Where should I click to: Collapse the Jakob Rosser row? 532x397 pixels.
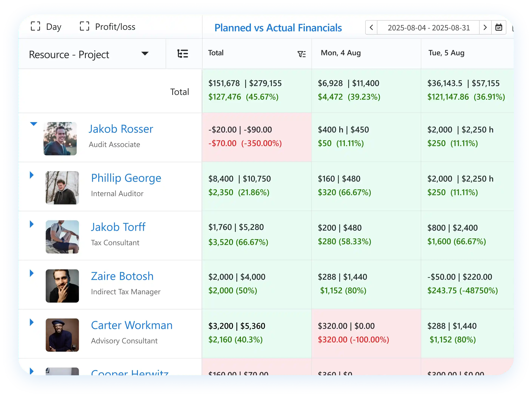click(33, 124)
